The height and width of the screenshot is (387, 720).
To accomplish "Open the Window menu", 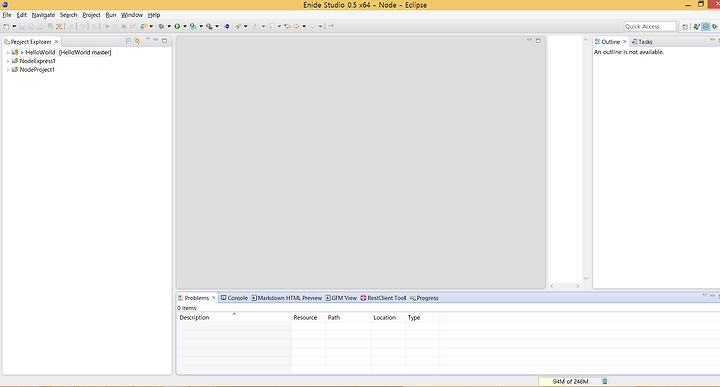I will tap(132, 15).
